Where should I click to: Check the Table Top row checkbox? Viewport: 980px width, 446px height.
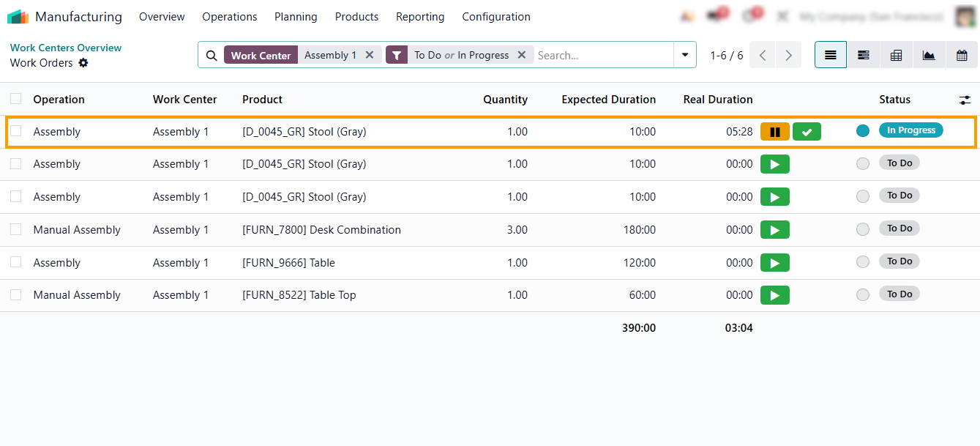[16, 294]
